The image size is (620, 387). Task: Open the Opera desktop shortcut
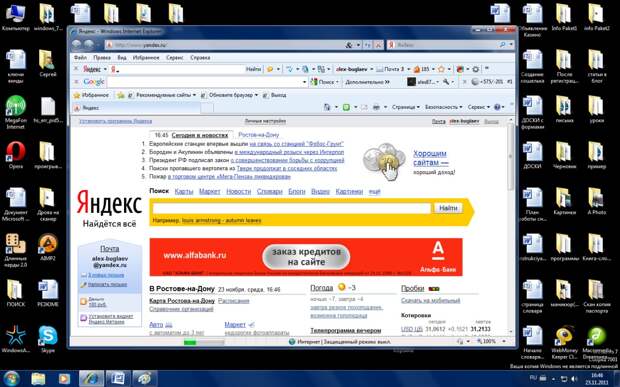click(15, 155)
